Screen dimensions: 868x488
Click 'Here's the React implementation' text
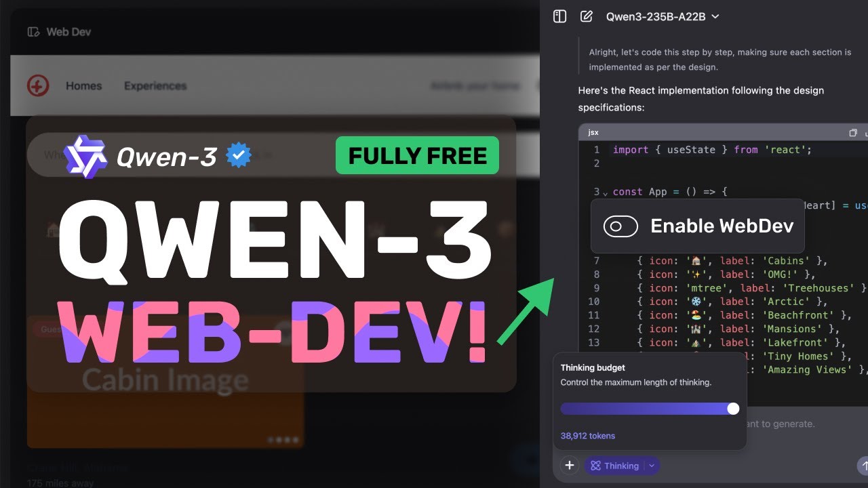coord(701,99)
